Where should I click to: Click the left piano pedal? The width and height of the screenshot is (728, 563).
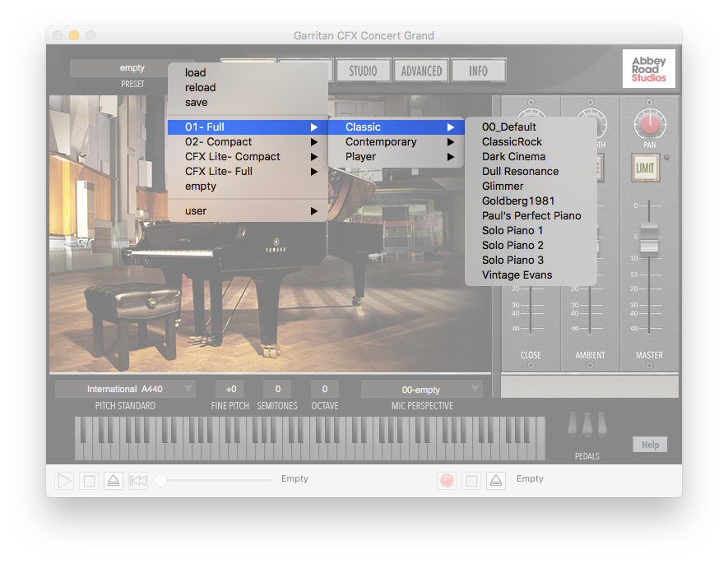point(573,424)
